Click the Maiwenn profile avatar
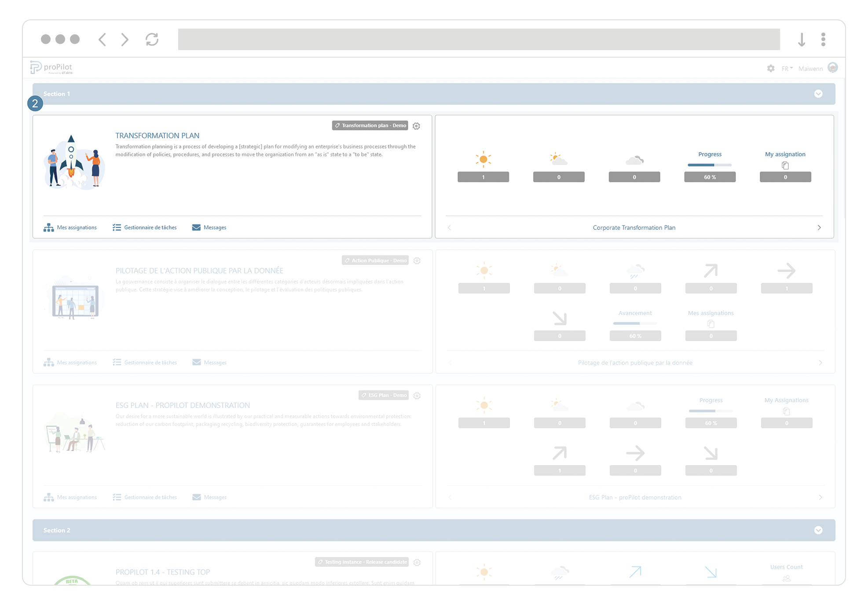868x609 pixels. tap(833, 68)
